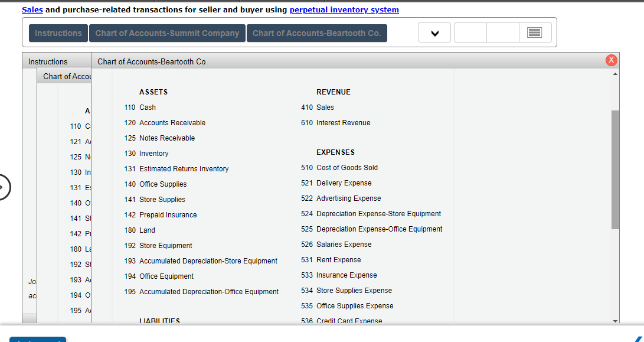Select 130 Inventory in Beartooth chart
The image size is (644, 342).
tap(146, 154)
